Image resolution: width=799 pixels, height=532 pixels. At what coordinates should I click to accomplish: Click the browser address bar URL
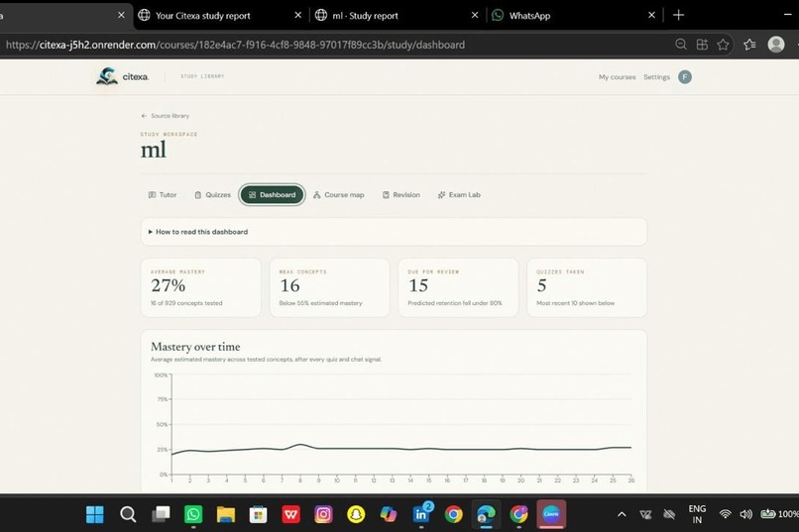point(235,45)
